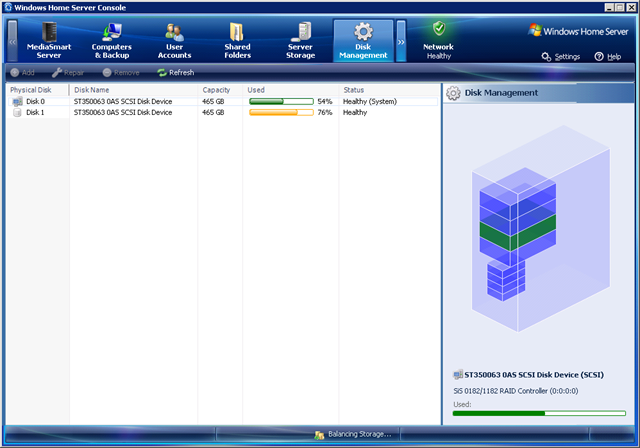Click the Settings gear icon
Viewport: 640px width, 448px height.
[x=546, y=57]
